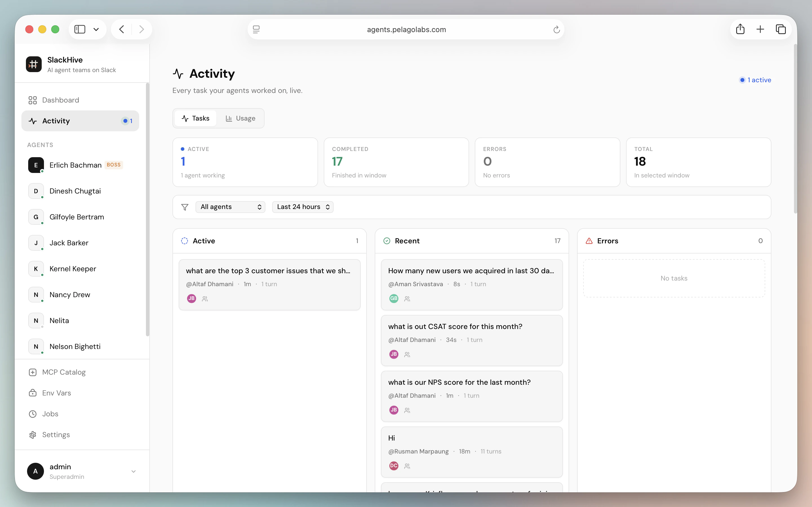This screenshot has width=812, height=507.
Task: Open the Hi task from Rusman Marpaung
Action: tap(472, 452)
